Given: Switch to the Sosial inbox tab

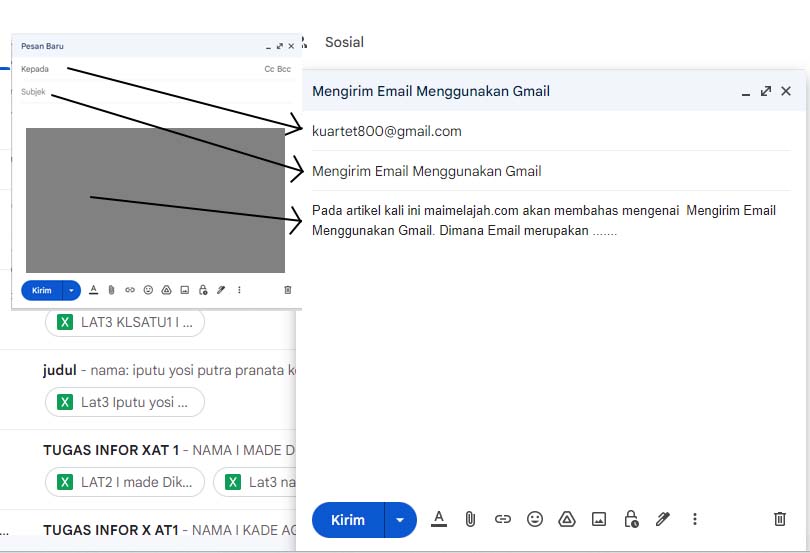Looking at the screenshot, I should coord(344,42).
